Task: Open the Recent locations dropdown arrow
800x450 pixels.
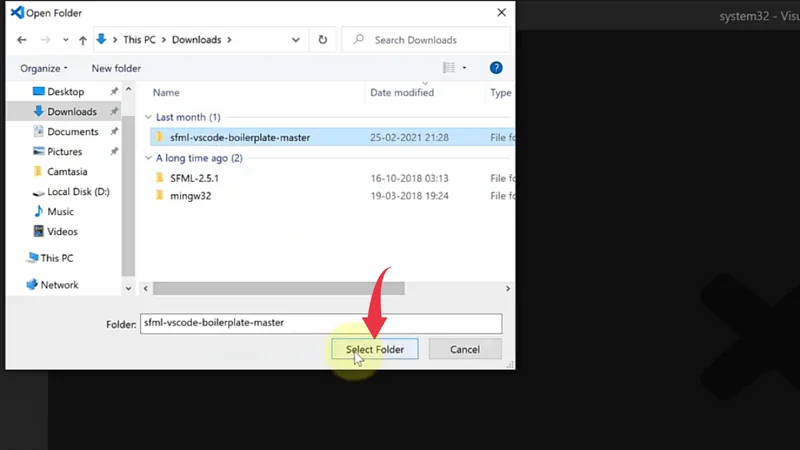Action: click(65, 40)
